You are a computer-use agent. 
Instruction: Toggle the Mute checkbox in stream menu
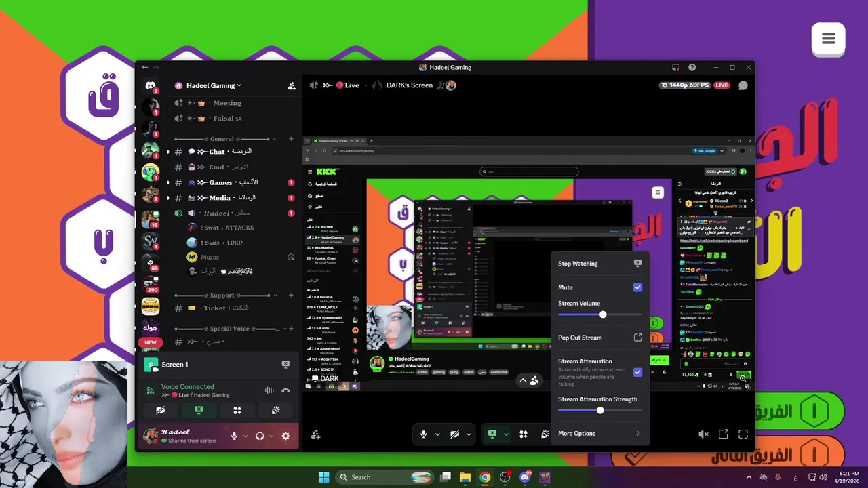click(637, 287)
